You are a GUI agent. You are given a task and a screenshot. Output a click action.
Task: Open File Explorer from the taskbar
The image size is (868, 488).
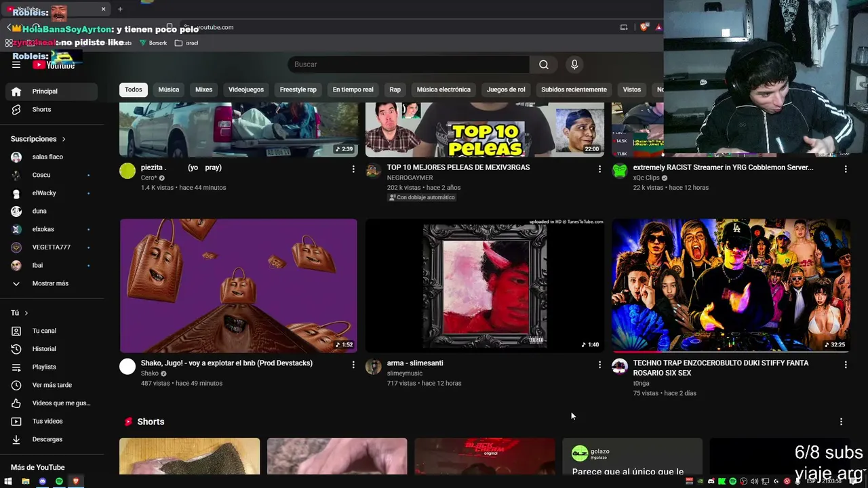pos(25,481)
